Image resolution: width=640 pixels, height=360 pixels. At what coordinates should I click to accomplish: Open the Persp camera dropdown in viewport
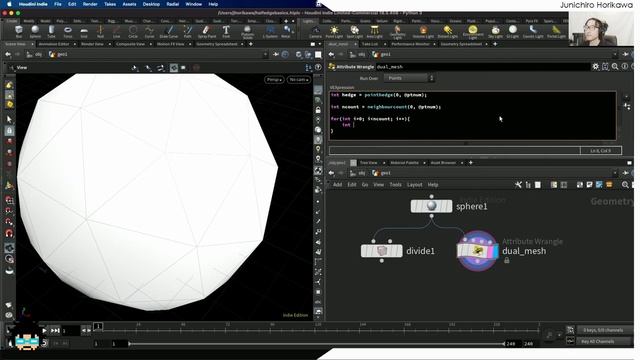pyautogui.click(x=274, y=80)
